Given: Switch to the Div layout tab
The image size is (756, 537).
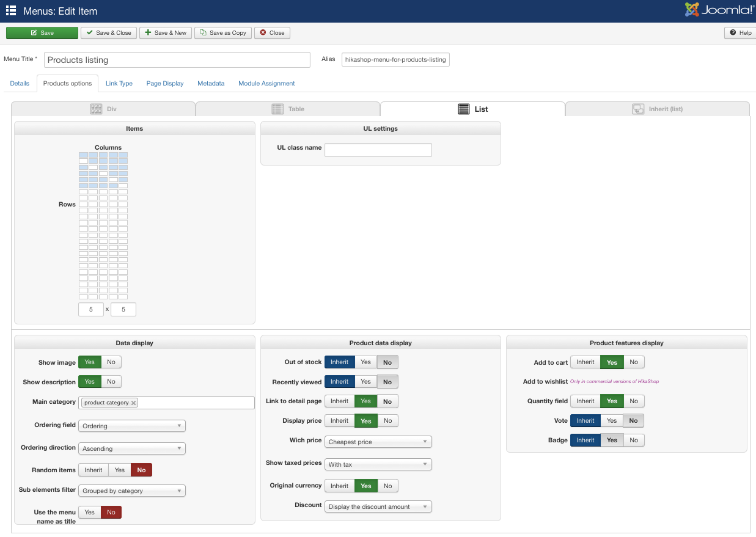Looking at the screenshot, I should (103, 109).
